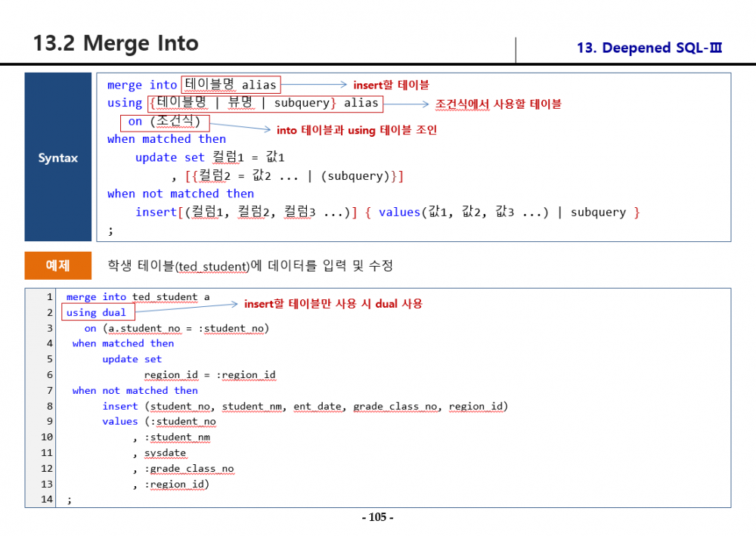756x536 pixels.
Task: Click the boxed 'on (조건식)' text
Action: pos(164,122)
